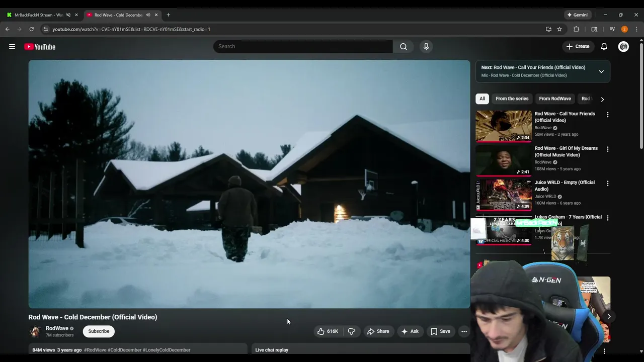Viewport: 644px width, 362px height.
Task: Open more actions ellipsis under the video
Action: coord(464,331)
